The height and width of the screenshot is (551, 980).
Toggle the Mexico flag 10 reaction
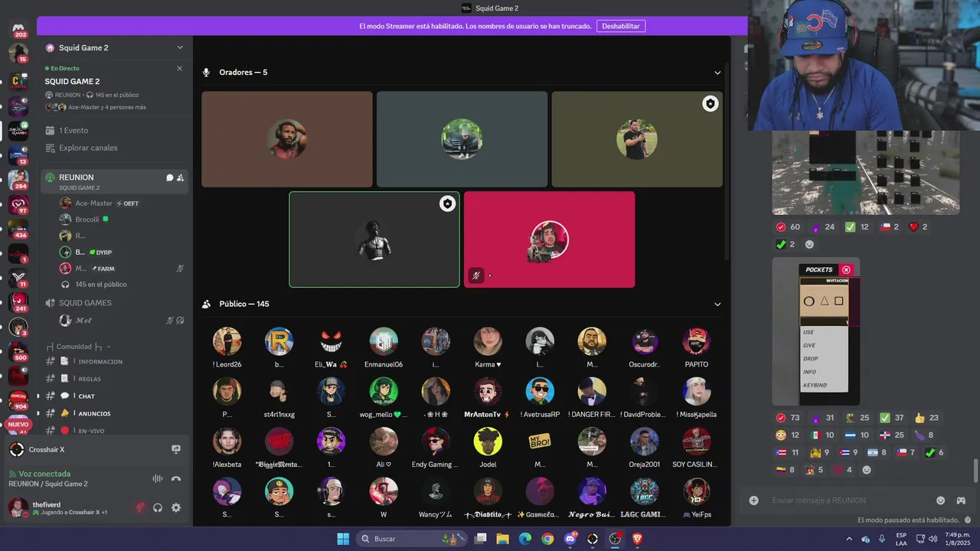click(822, 435)
